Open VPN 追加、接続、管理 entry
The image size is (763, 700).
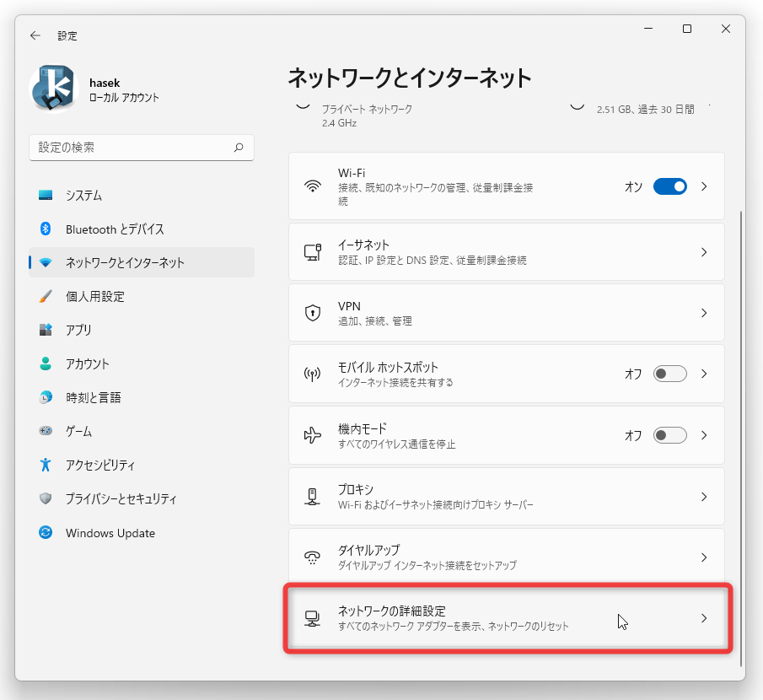coord(507,313)
